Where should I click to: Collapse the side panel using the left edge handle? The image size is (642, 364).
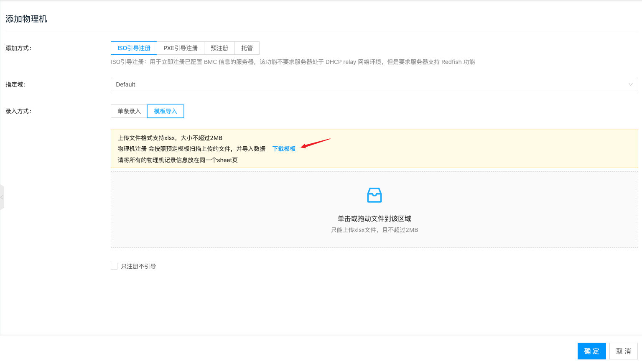(x=2, y=197)
